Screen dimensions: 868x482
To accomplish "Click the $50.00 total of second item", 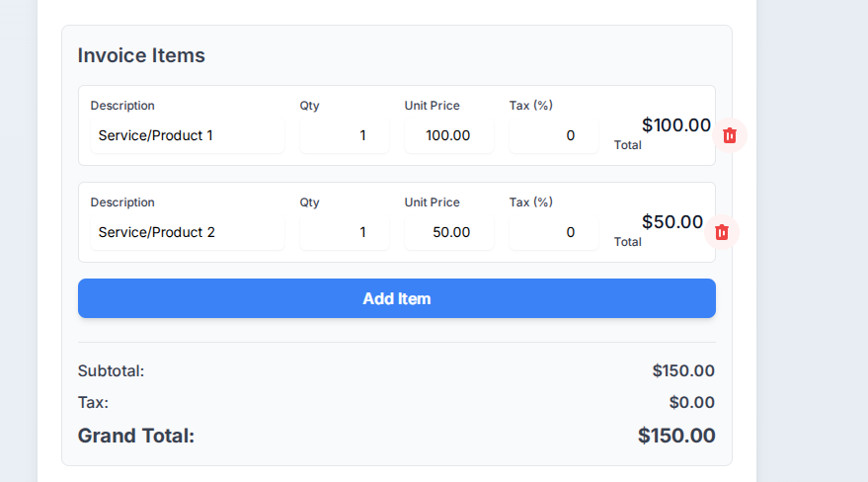I will click(x=672, y=222).
